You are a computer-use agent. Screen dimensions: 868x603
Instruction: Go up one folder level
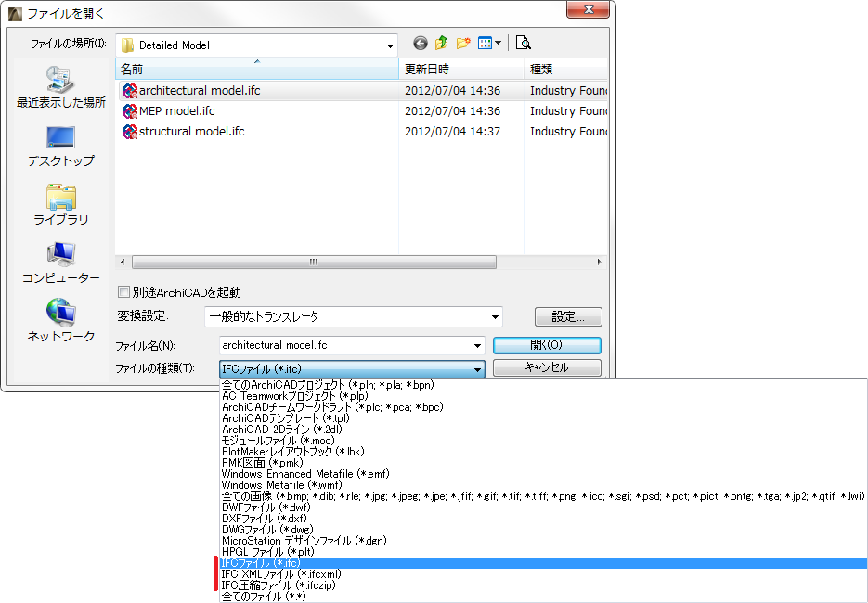[x=441, y=43]
